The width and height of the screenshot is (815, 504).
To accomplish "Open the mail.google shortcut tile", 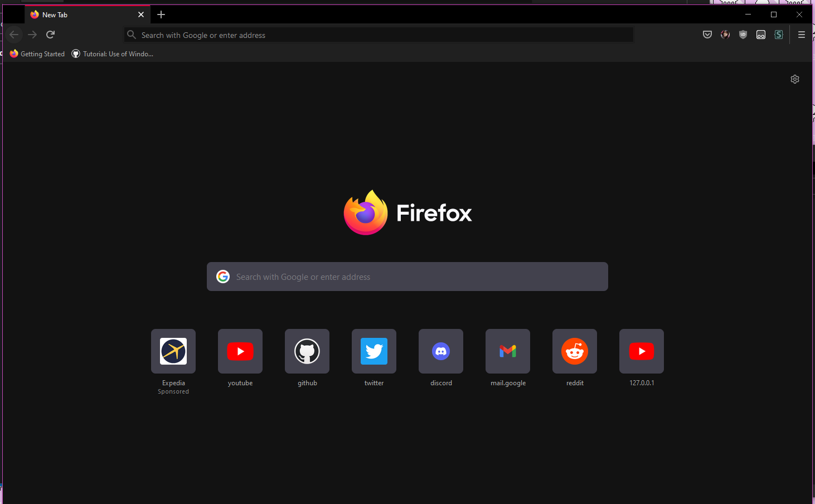I will (x=508, y=351).
